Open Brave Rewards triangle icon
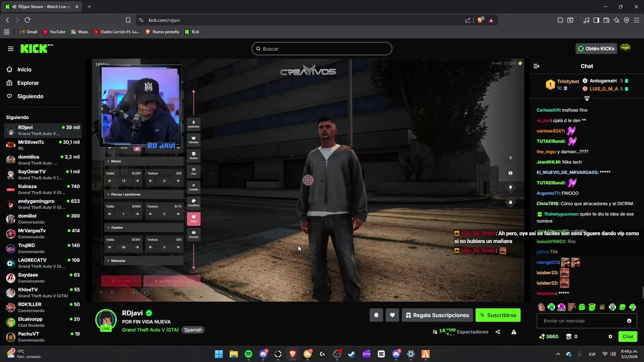The image size is (644, 362). click(491, 20)
